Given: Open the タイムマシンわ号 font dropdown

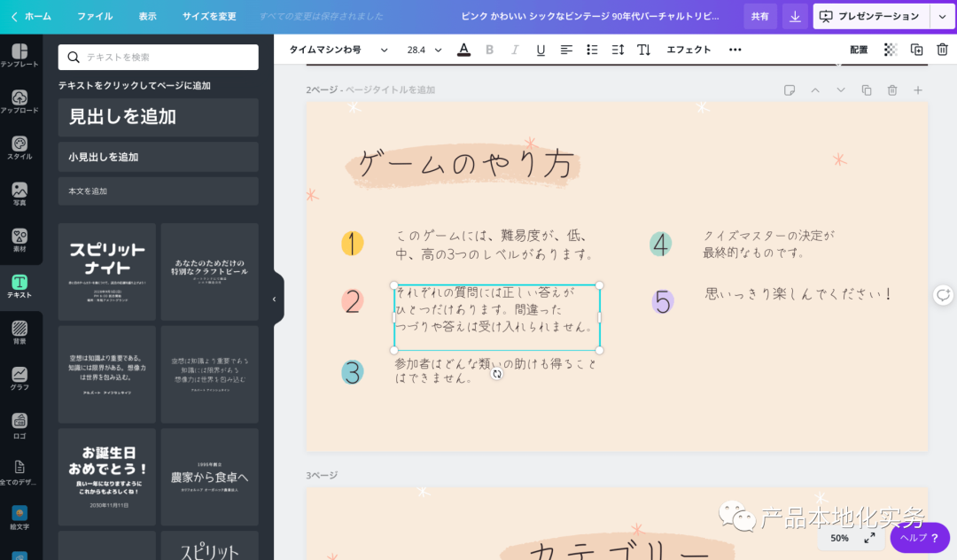Looking at the screenshot, I should point(338,50).
